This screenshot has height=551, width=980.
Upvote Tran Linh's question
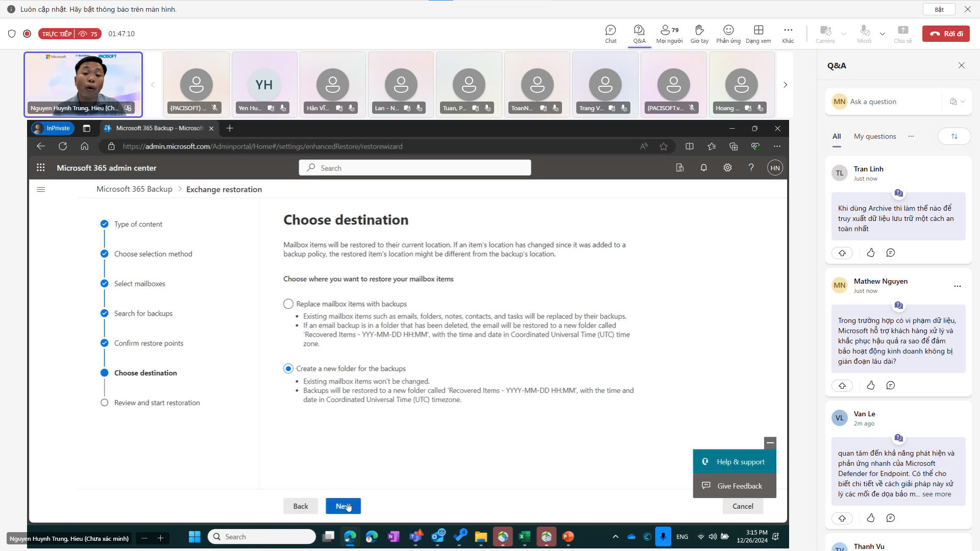point(842,253)
